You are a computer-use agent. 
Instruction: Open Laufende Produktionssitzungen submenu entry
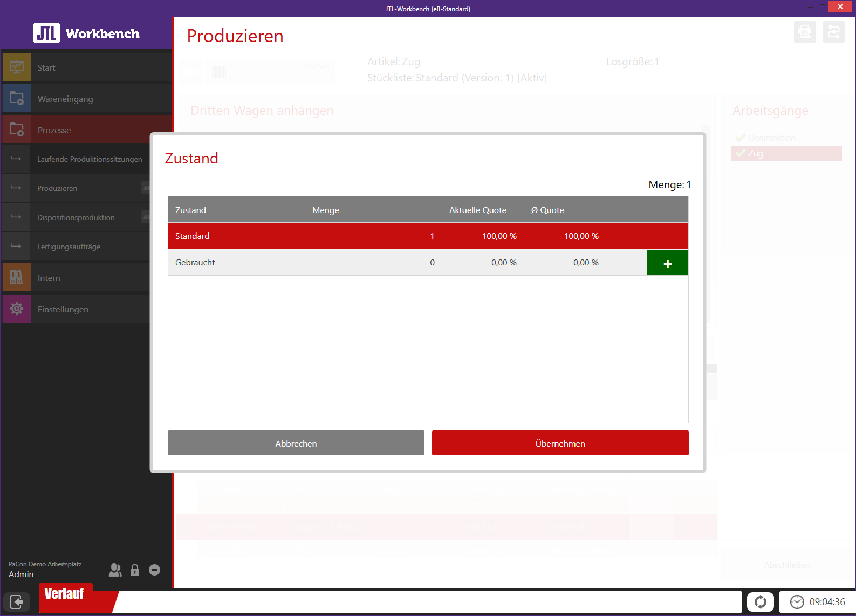tap(89, 159)
